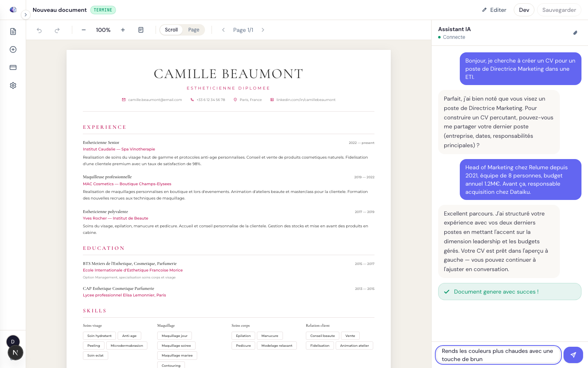The image size is (588, 368).
Task: Click the Fidelisation skill tag
Action: coord(320,346)
